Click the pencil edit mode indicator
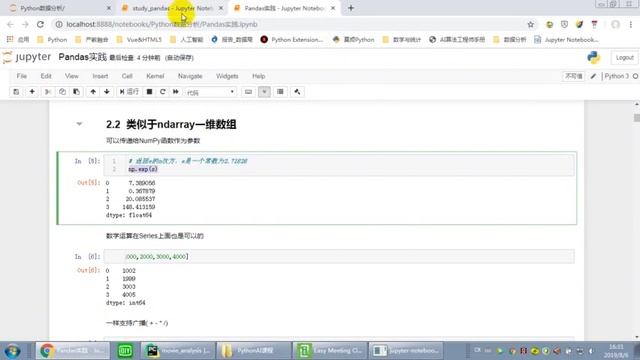 (593, 76)
